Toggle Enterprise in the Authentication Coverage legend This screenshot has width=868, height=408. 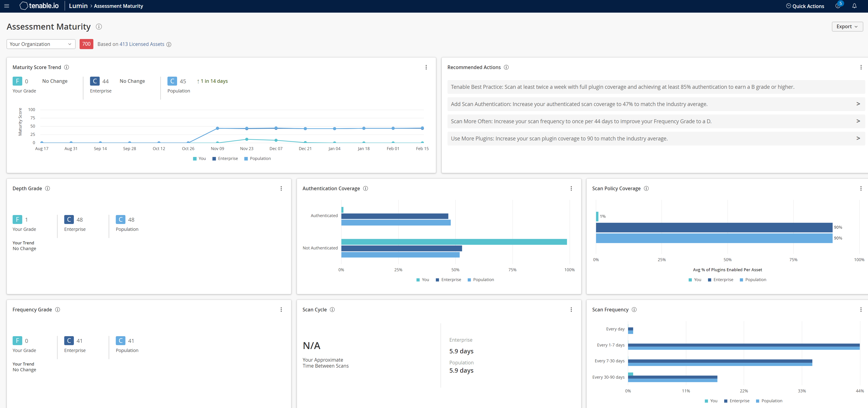click(x=448, y=279)
